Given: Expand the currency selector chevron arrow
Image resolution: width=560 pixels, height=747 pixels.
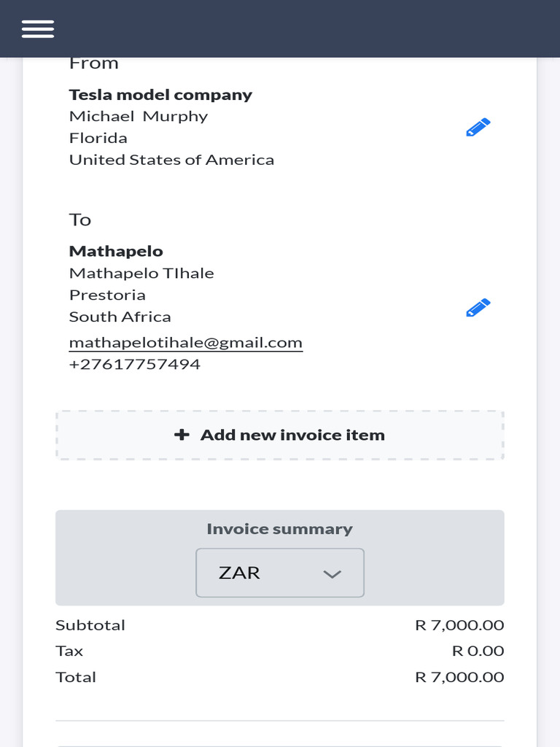Looking at the screenshot, I should pos(332,574).
